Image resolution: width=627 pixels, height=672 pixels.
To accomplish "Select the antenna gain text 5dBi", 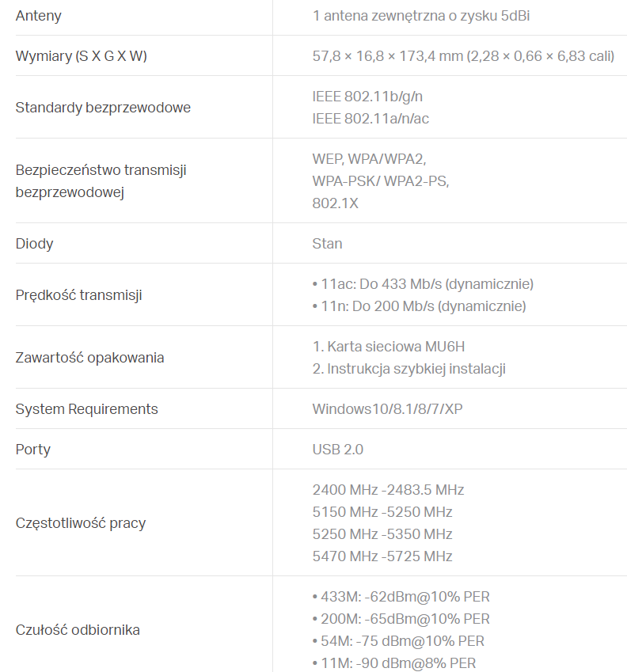I will click(515, 16).
